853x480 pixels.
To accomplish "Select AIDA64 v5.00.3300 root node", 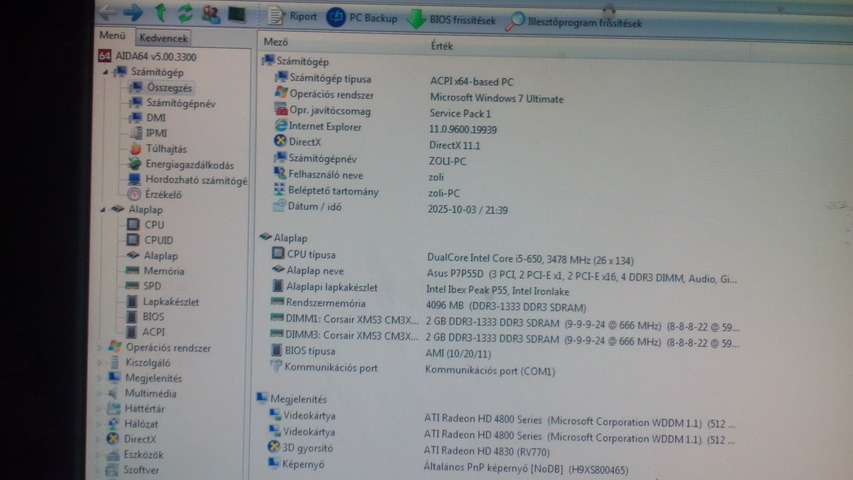I will coord(147,56).
